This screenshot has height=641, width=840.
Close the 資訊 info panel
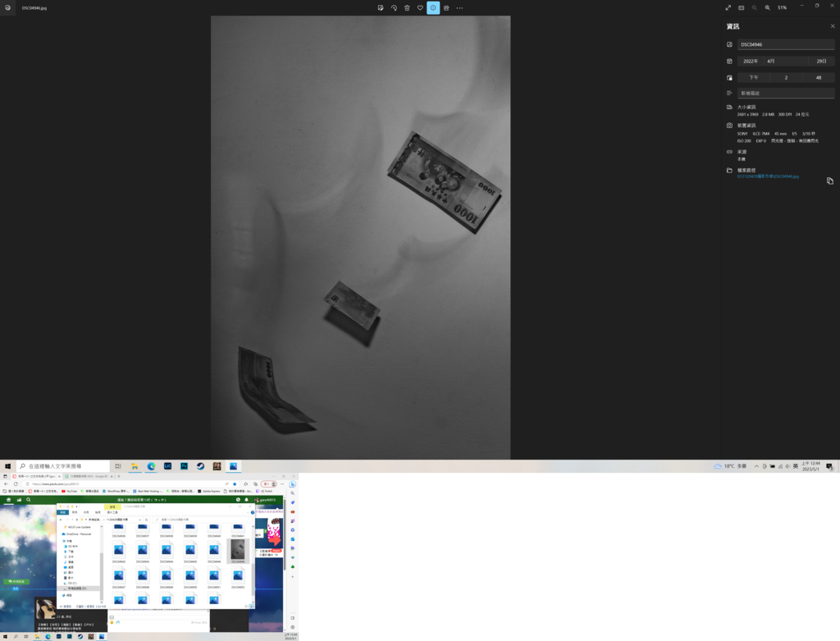pyautogui.click(x=833, y=26)
